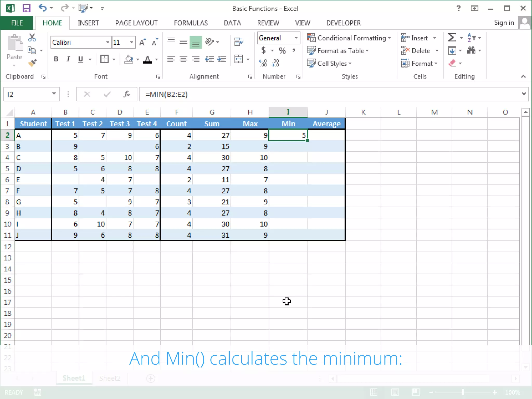
Task: Increase font size with large A
Action: [142, 42]
